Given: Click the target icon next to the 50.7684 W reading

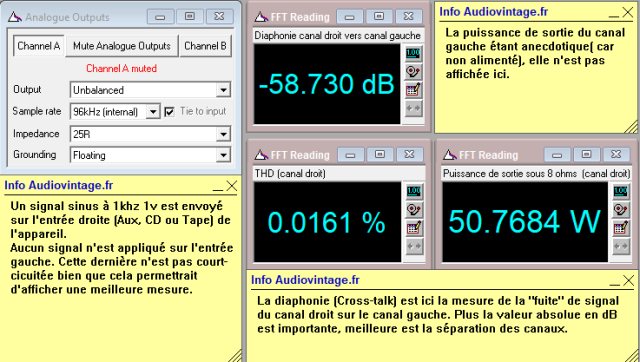Looking at the screenshot, I should 621,209.
